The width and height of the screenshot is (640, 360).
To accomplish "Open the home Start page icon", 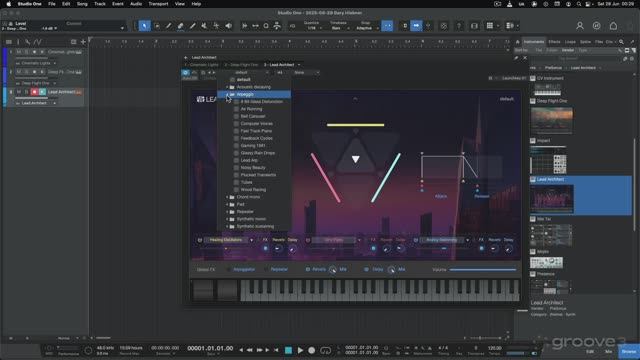I will click(613, 26).
